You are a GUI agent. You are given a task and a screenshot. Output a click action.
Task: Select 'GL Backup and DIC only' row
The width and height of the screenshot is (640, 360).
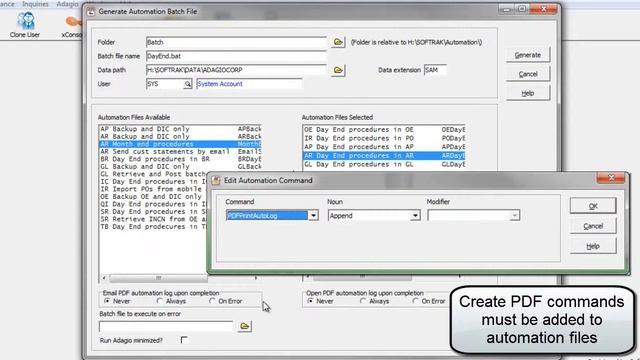click(180, 167)
